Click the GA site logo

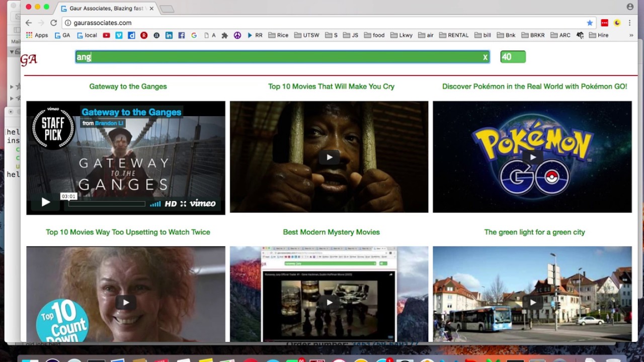(x=29, y=59)
